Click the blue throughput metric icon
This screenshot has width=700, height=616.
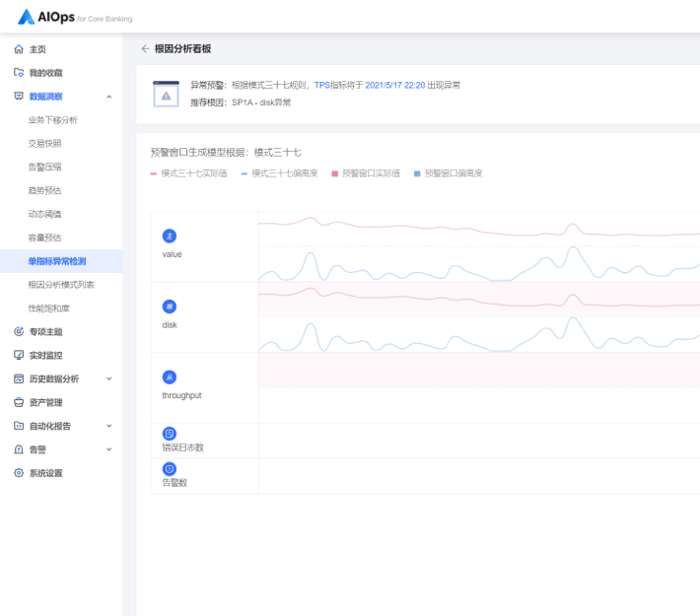170,377
